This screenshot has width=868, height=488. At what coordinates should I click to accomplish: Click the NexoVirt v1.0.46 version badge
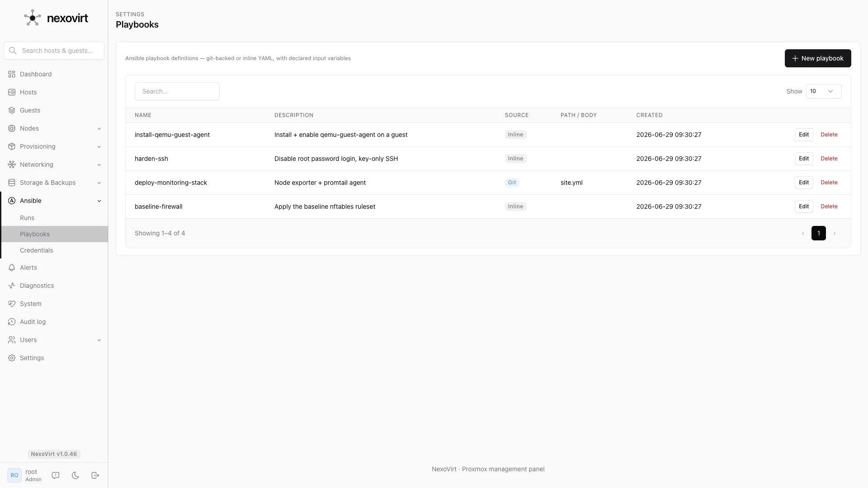pyautogui.click(x=54, y=454)
